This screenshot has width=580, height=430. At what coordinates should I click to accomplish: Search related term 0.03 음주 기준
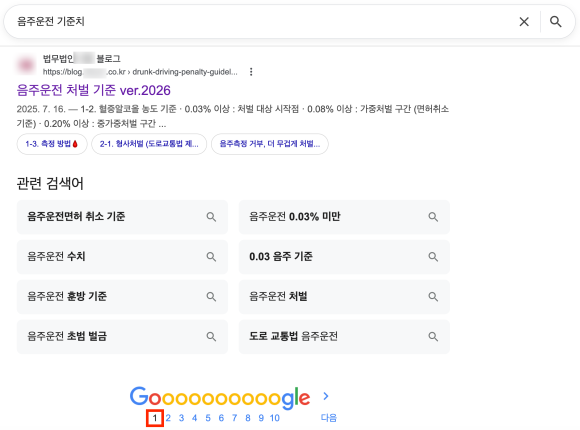pyautogui.click(x=344, y=257)
